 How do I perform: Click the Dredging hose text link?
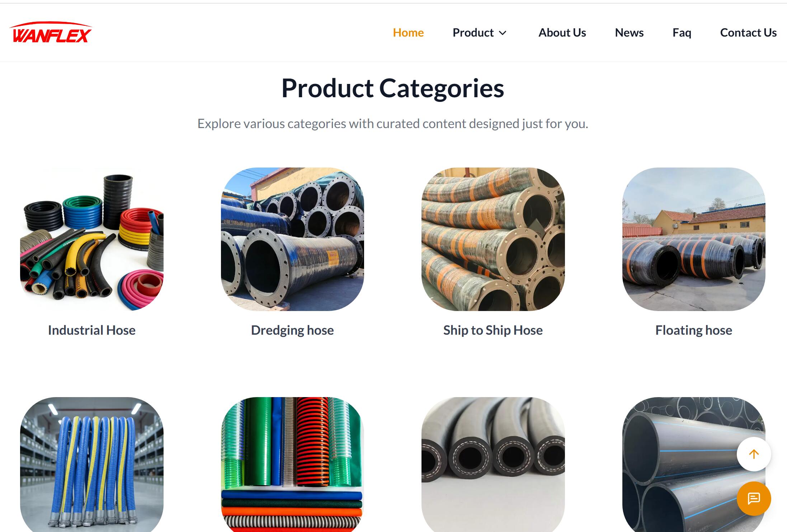point(292,330)
